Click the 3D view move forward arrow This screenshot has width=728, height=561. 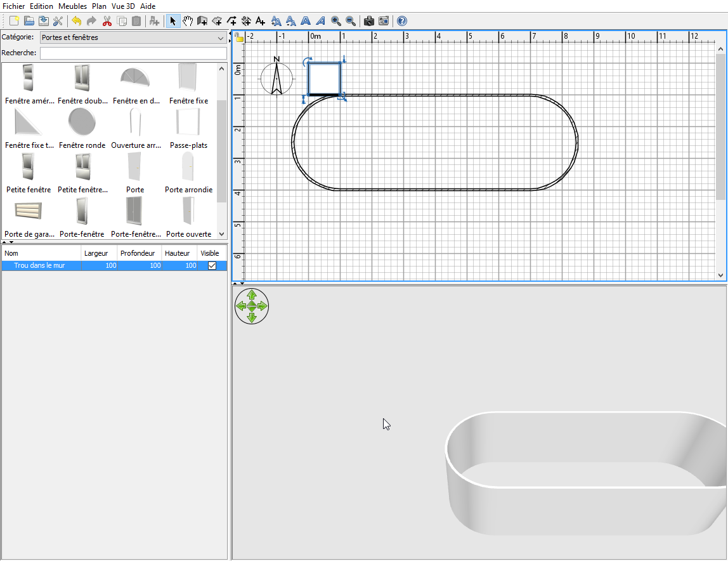pyautogui.click(x=252, y=294)
